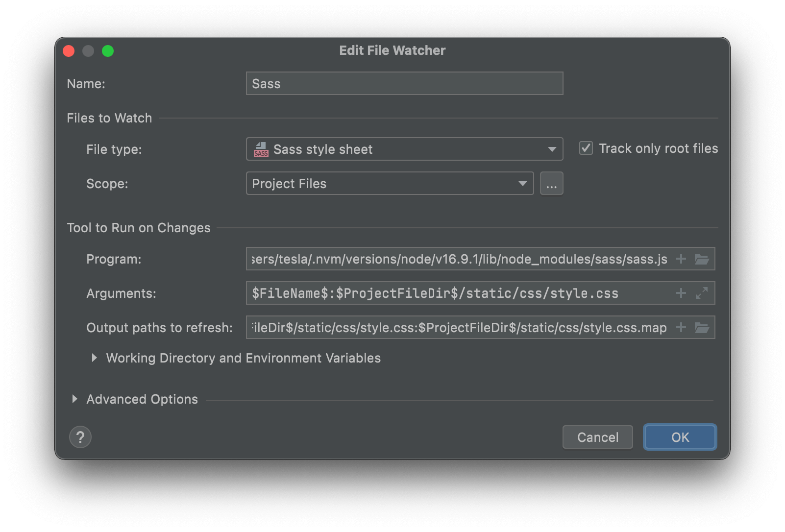The height and width of the screenshot is (532, 785).
Task: Insert macro in the Arguments field
Action: [681, 293]
